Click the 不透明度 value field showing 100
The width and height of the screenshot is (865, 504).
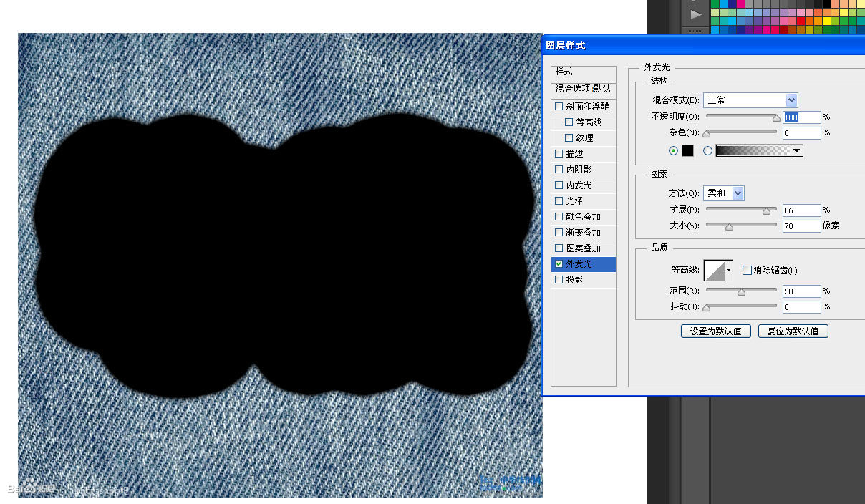click(801, 117)
